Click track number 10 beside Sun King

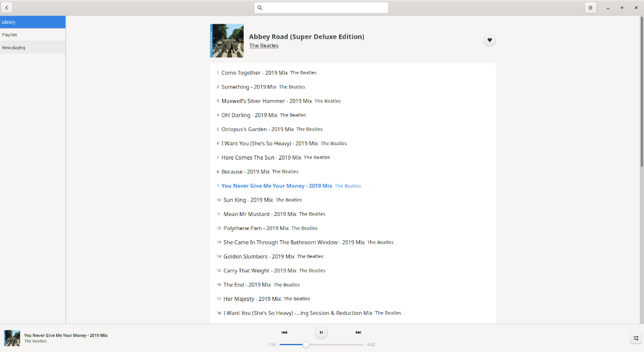point(219,200)
